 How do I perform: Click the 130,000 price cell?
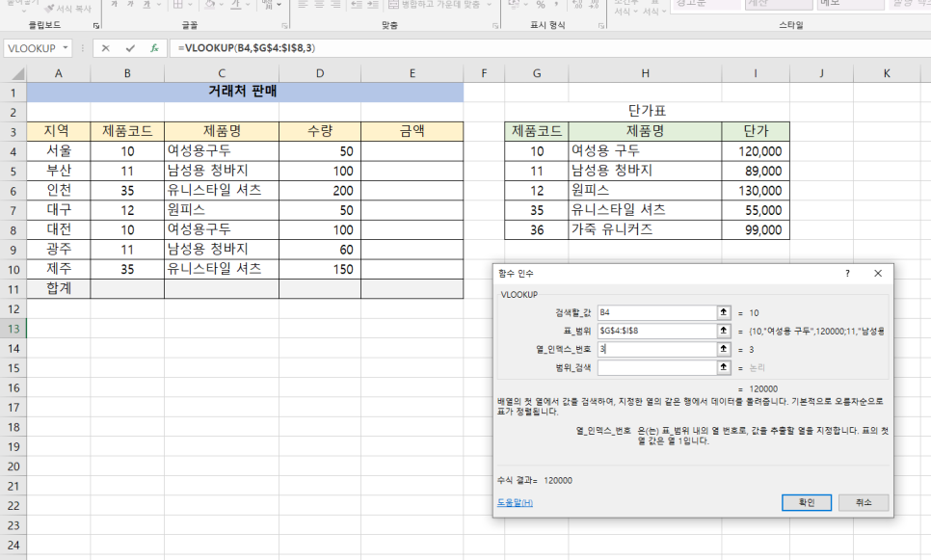(x=756, y=190)
